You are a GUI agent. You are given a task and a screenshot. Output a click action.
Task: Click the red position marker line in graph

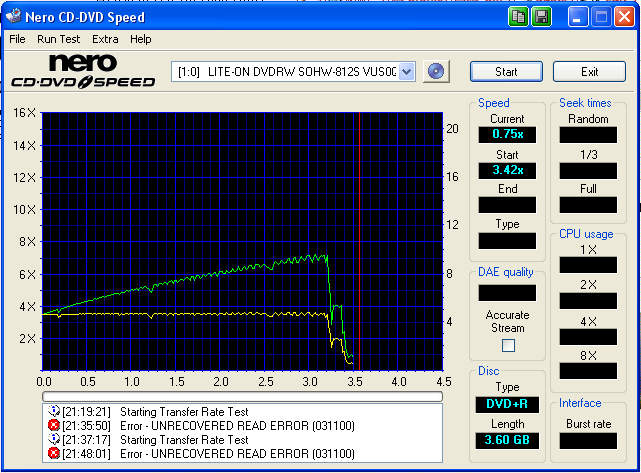pos(359,241)
